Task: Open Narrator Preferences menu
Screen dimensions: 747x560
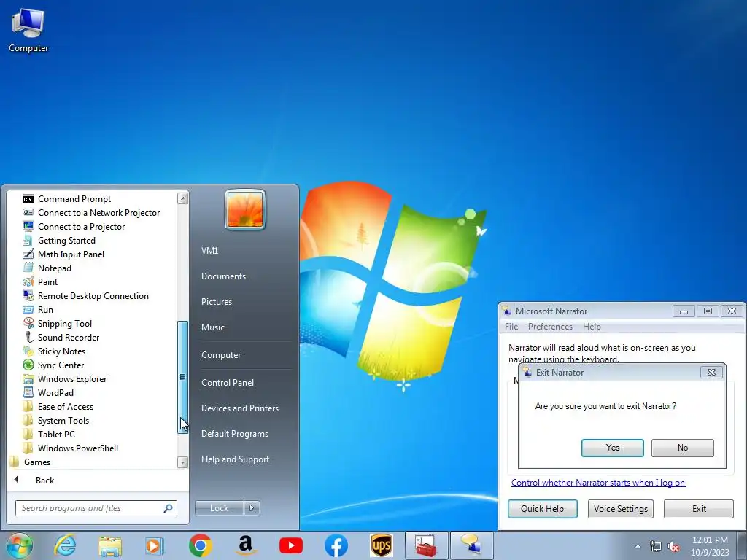Action: pyautogui.click(x=550, y=327)
